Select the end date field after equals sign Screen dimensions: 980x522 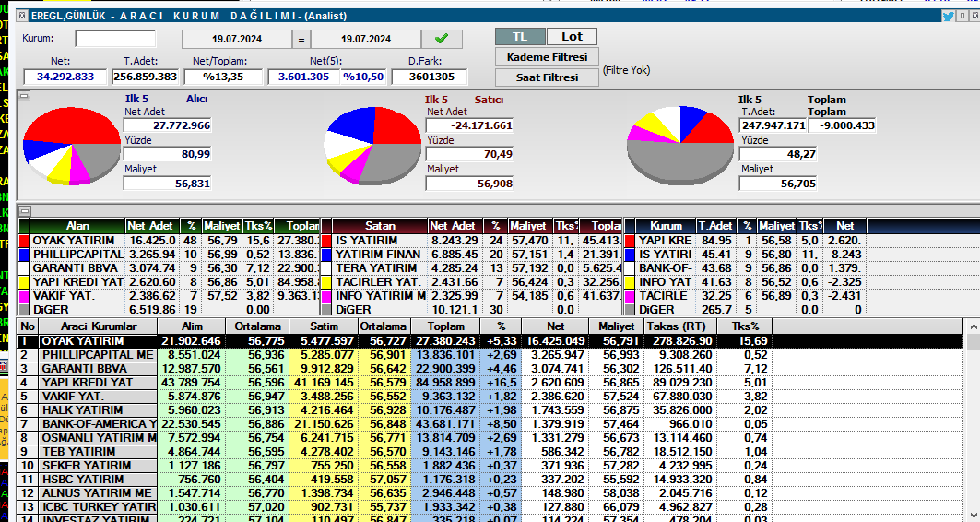point(366,39)
